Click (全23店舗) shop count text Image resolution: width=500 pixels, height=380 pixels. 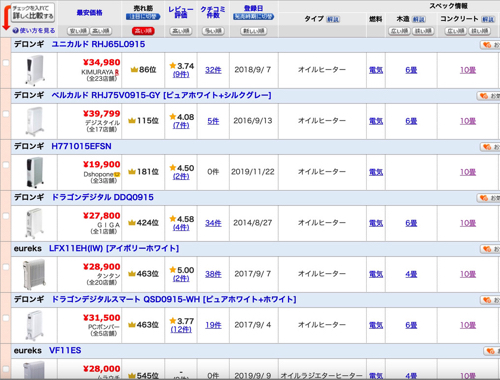(102, 79)
